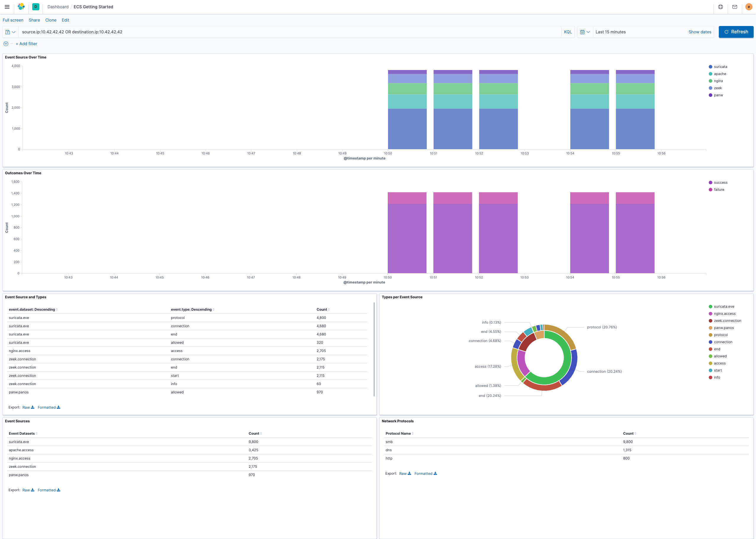Enter Full screen mode
This screenshot has width=756, height=539.
(13, 20)
